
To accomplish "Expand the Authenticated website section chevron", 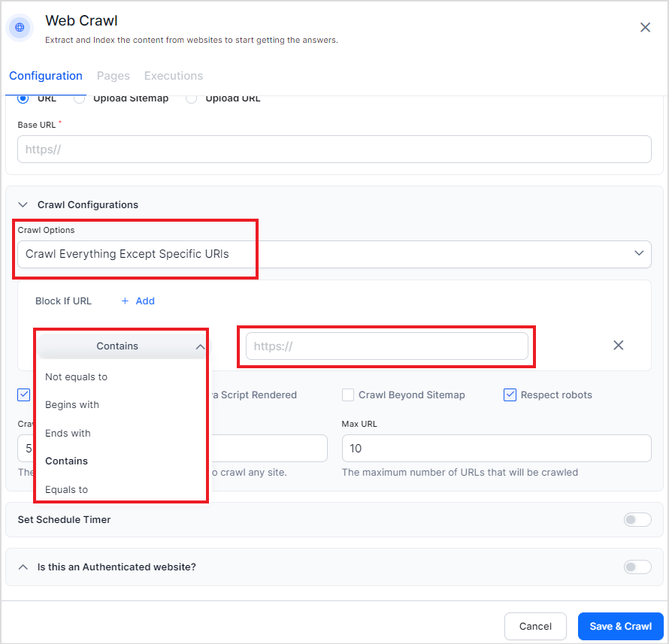I will pos(23,567).
